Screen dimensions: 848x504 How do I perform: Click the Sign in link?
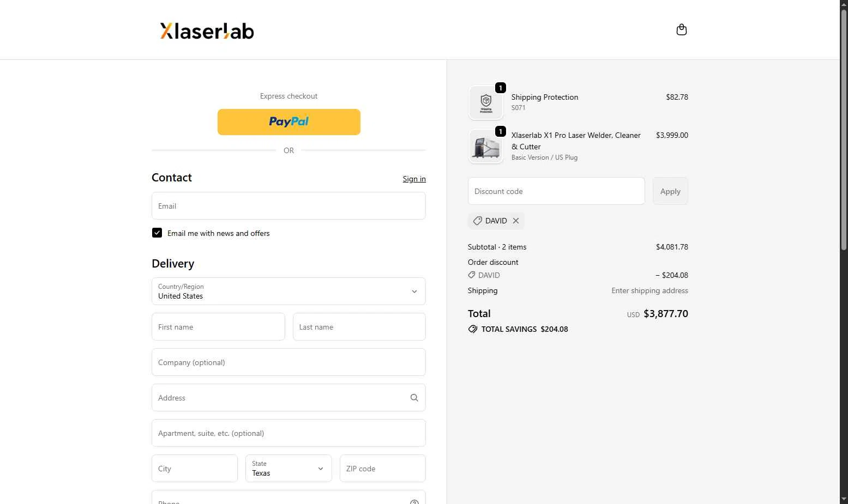[x=414, y=179]
